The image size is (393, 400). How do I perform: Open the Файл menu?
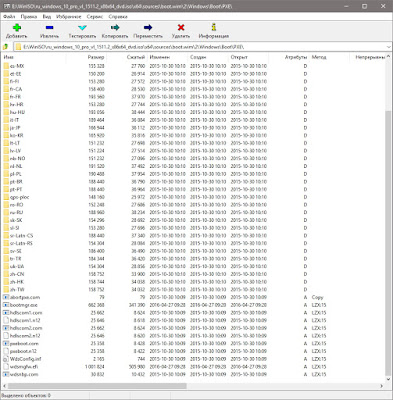[x=9, y=16]
